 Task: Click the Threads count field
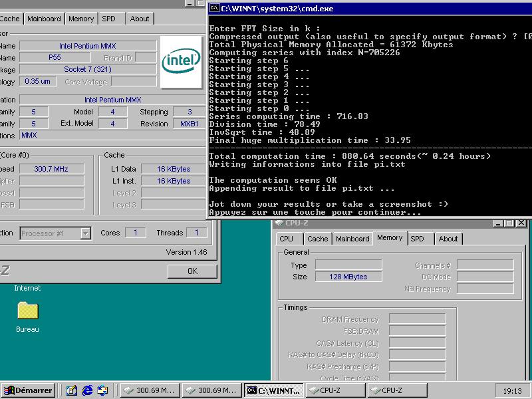pos(196,232)
